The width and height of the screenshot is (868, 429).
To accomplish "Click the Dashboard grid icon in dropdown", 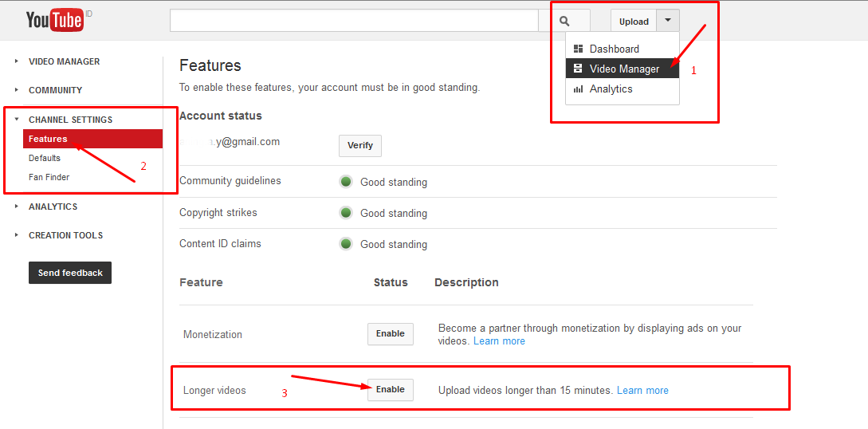I will pyautogui.click(x=578, y=49).
